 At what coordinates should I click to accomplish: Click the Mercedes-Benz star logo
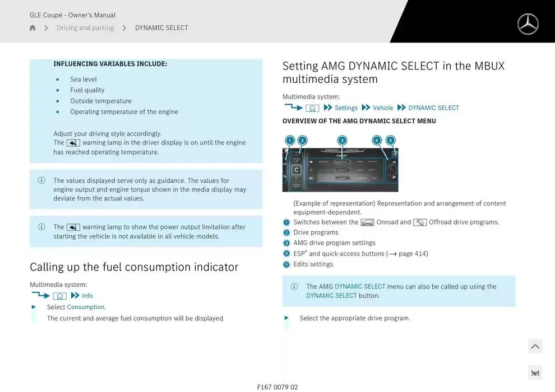(528, 24)
